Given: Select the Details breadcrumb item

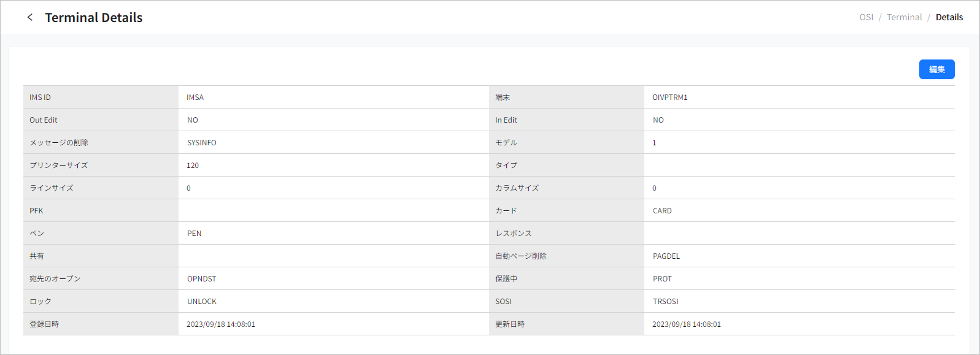Looking at the screenshot, I should coord(949,17).
